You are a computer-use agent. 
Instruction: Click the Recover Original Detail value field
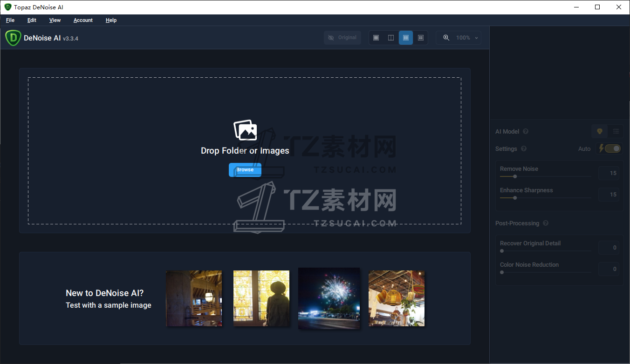tap(609, 248)
